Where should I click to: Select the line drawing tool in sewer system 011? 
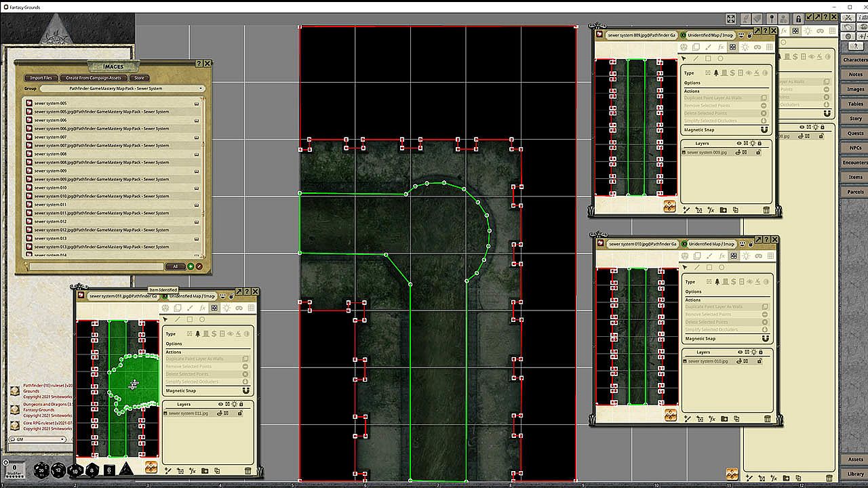(x=178, y=319)
